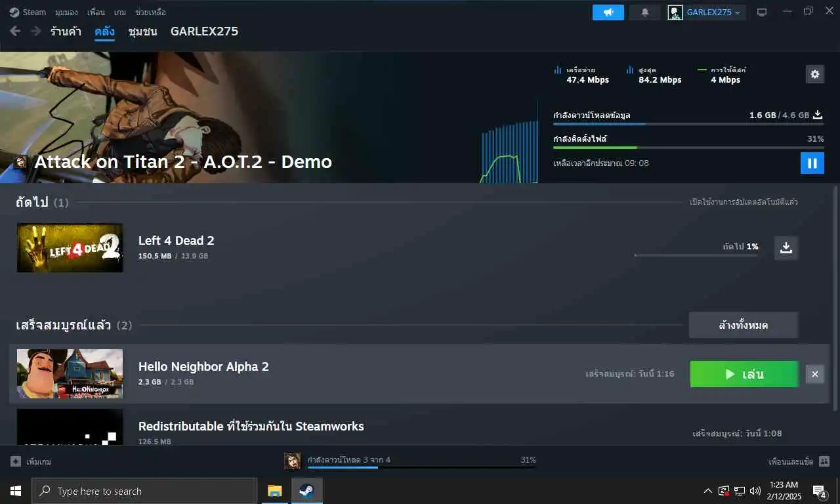Open เพื่อนและแช็ต friends and chat
The height and width of the screenshot is (504, 840).
click(x=791, y=461)
